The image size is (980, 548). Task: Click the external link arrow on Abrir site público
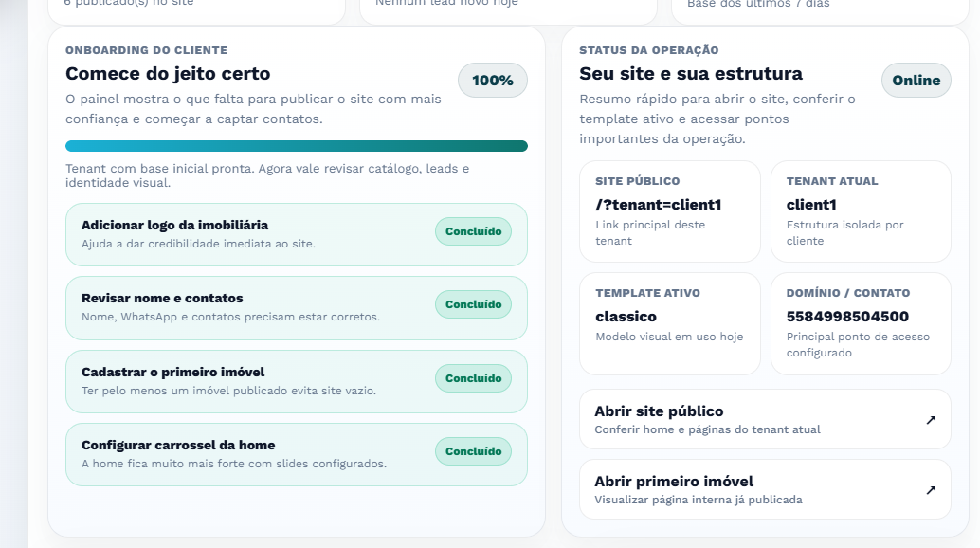(931, 419)
